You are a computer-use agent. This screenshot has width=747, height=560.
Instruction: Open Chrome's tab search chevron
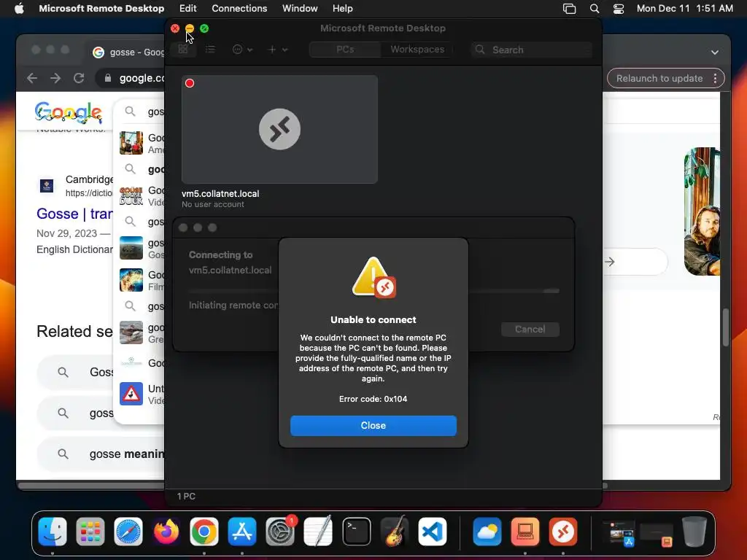coord(715,52)
